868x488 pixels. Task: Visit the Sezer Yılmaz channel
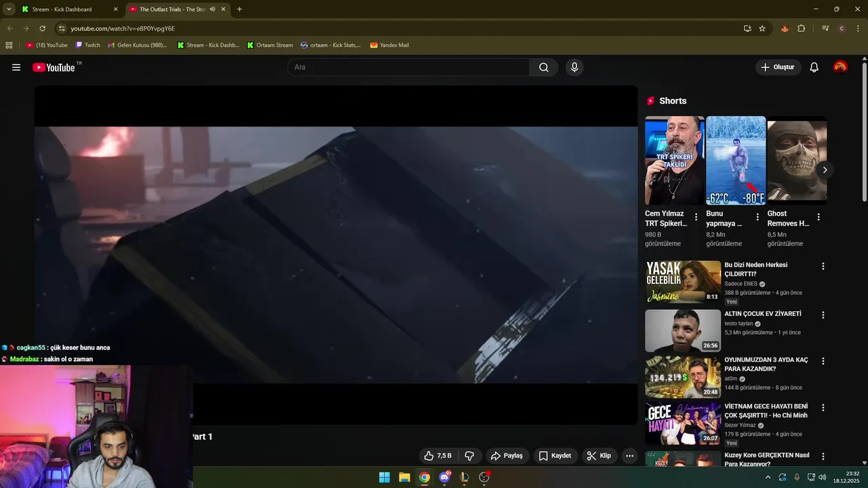pos(740,425)
